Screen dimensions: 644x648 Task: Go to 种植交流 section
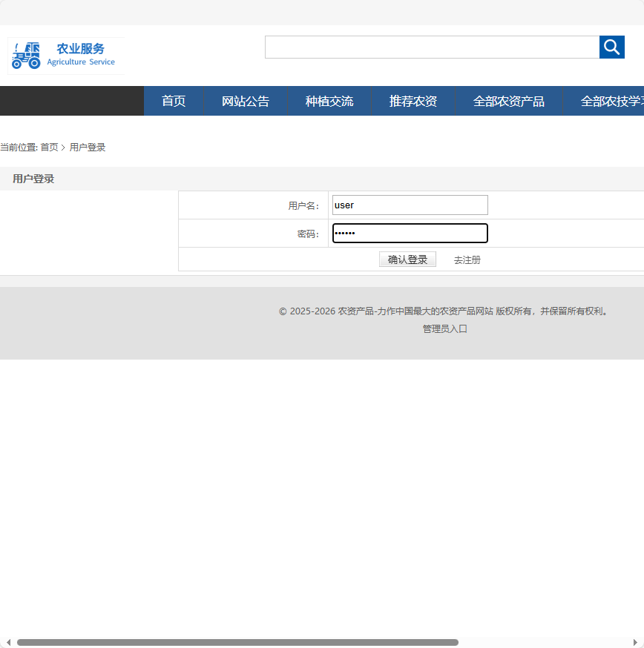tap(329, 101)
